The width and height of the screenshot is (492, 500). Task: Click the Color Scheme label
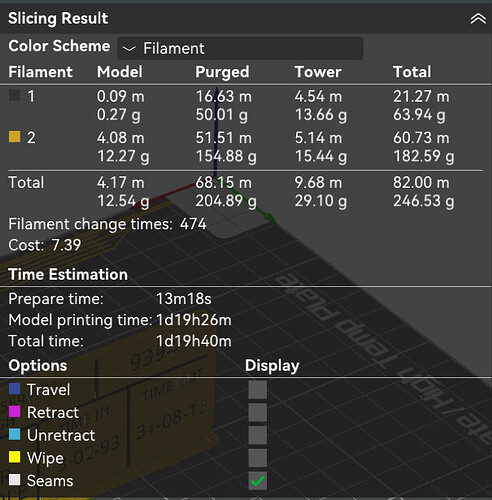59,46
